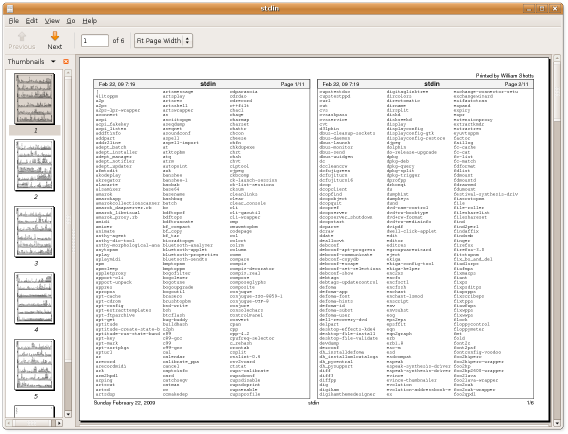Screen dimensions: 568x434
Task: Open the View menu
Action: [52, 21]
